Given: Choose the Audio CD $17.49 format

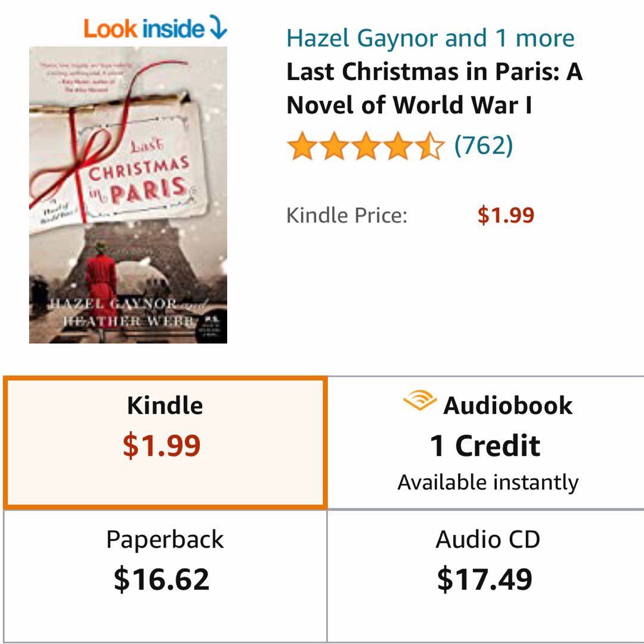Looking at the screenshot, I should [486, 576].
